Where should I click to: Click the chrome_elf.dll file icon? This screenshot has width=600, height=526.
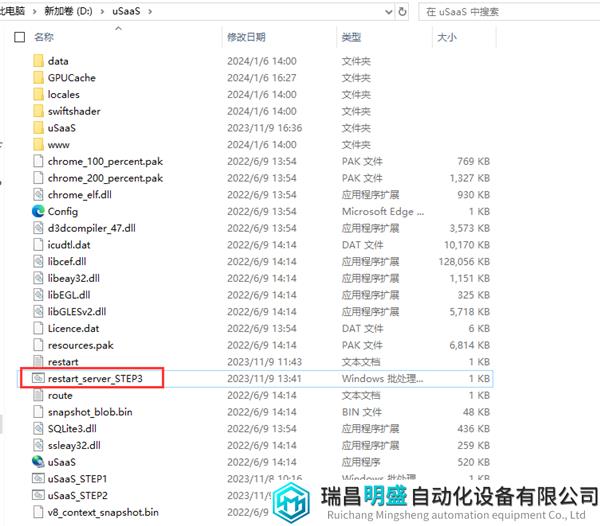pos(38,195)
